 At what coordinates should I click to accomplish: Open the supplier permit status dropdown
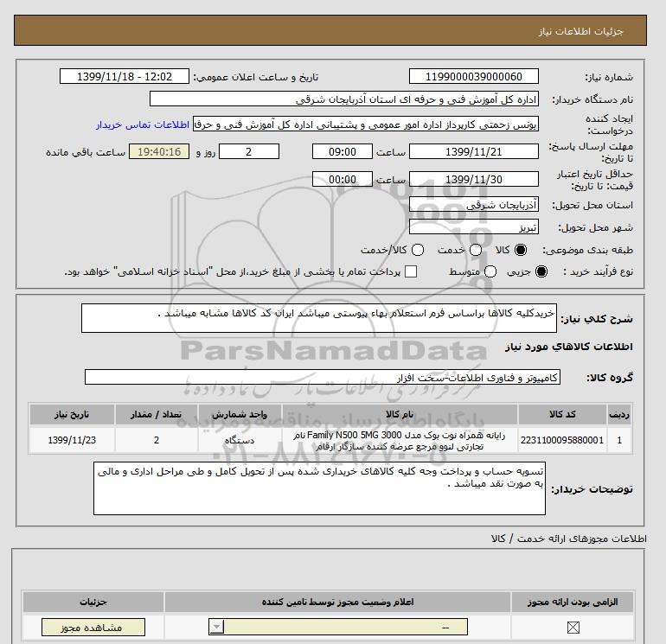tap(338, 627)
